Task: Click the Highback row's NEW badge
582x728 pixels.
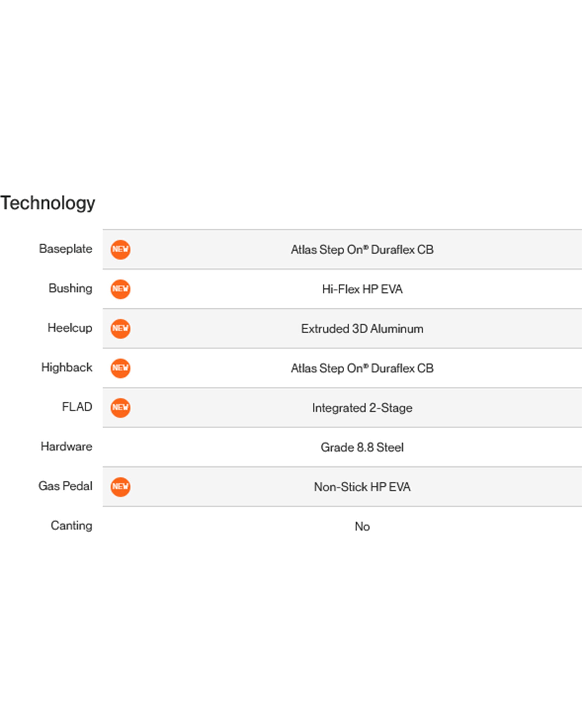Action: [x=120, y=368]
